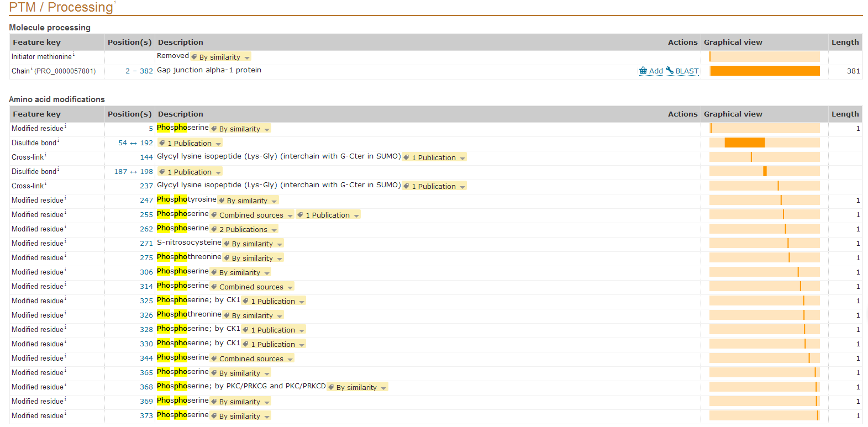Click Modified residue label in position 271 row
This screenshot has height=427, width=868.
coord(38,244)
